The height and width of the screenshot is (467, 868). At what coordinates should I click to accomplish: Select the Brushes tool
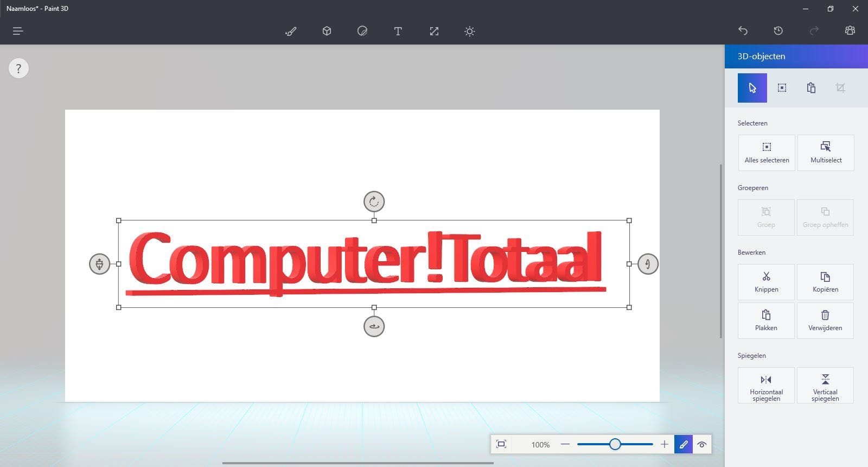(x=291, y=31)
